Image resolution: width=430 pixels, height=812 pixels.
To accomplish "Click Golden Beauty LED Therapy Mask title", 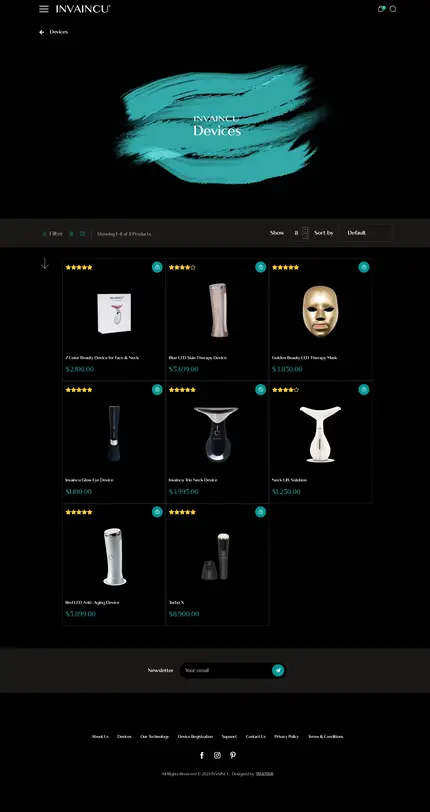I will point(305,358).
